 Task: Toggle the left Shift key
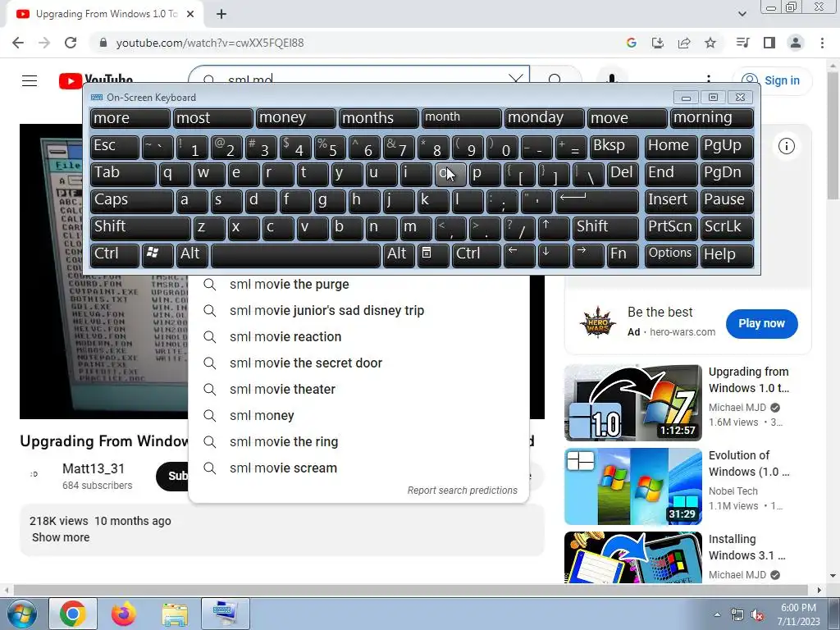140,228
